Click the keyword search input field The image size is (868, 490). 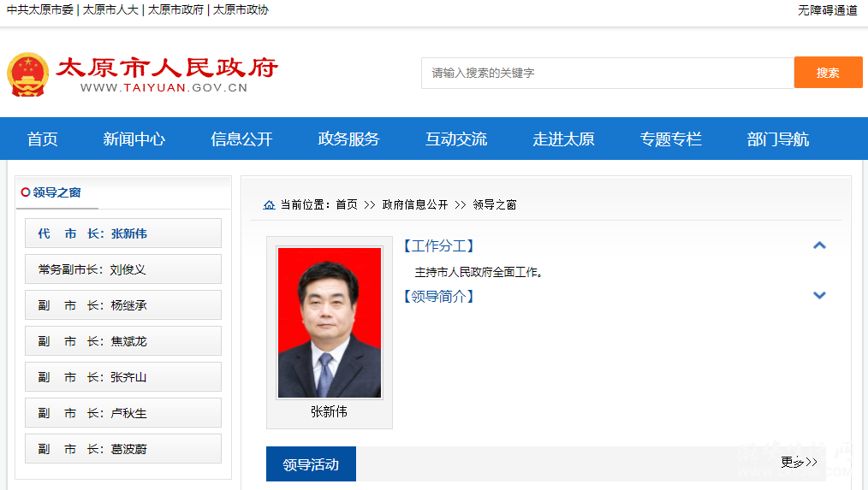point(607,74)
